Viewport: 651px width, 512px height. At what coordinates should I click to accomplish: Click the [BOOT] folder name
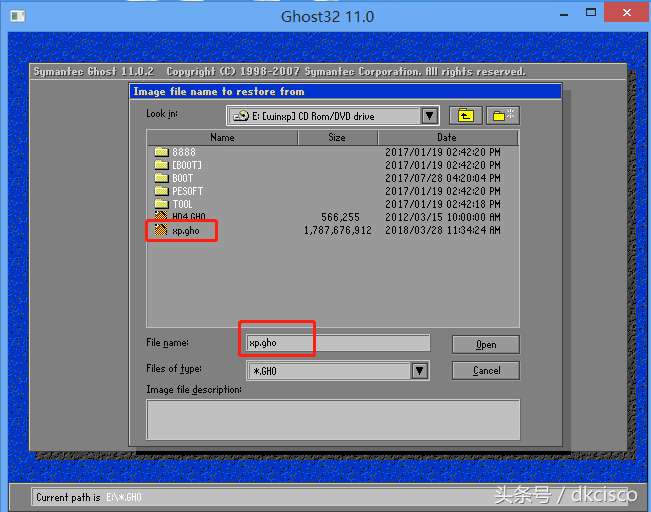pyautogui.click(x=187, y=165)
